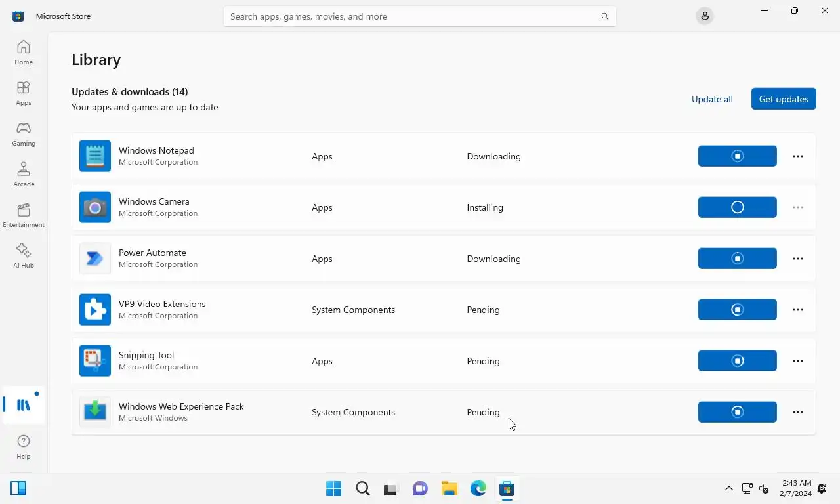Click the Microsoft Store logo icon

(x=18, y=16)
